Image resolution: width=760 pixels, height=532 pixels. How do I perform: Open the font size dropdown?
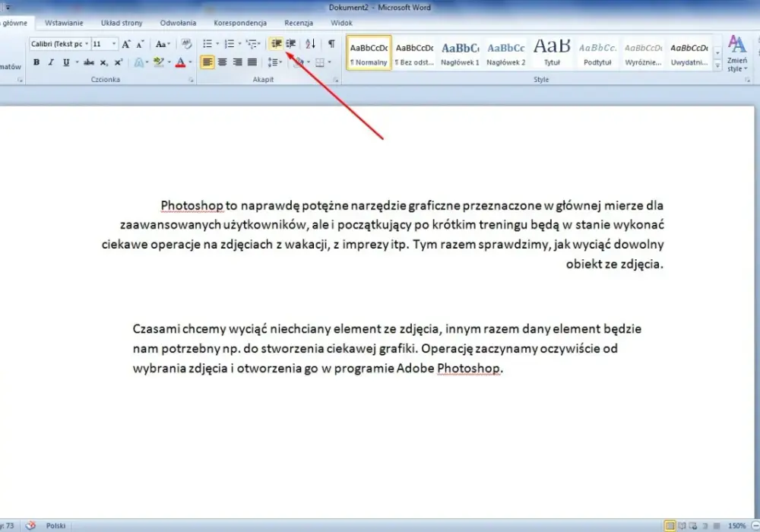click(114, 44)
